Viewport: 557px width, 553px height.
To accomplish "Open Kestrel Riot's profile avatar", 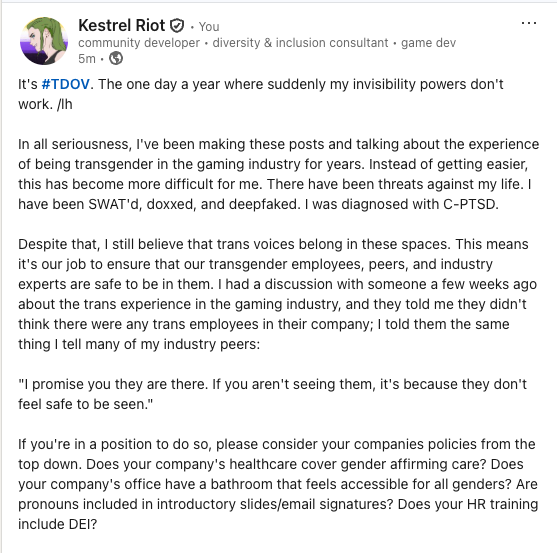I will click(x=44, y=41).
